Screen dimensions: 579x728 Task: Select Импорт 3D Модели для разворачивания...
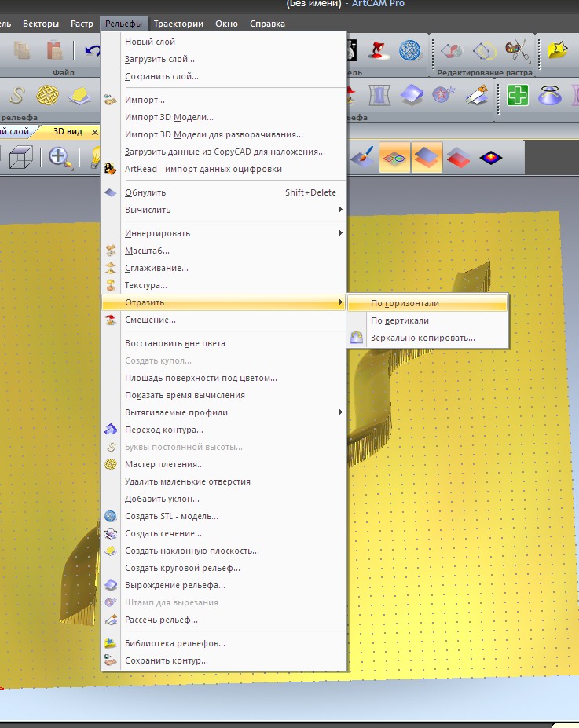tap(224, 134)
